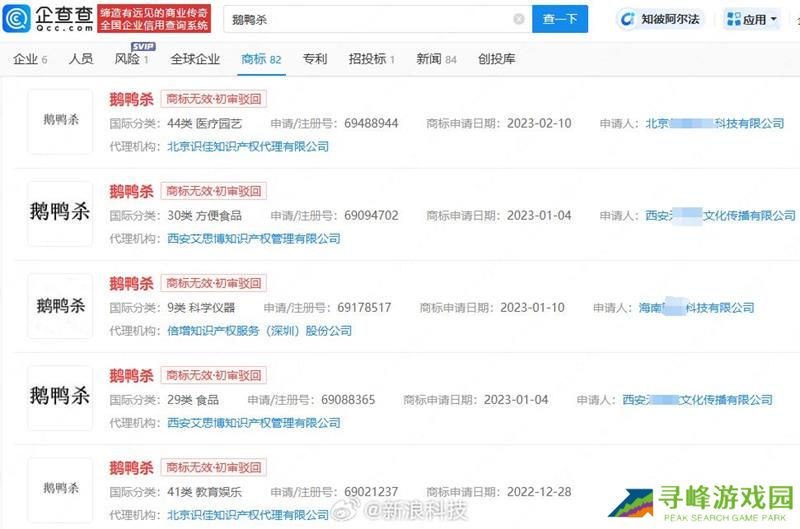800x529 pixels.
Task: Open 倍增知识产权服务（深圳）股份公司 agency link
Action: [x=259, y=330]
